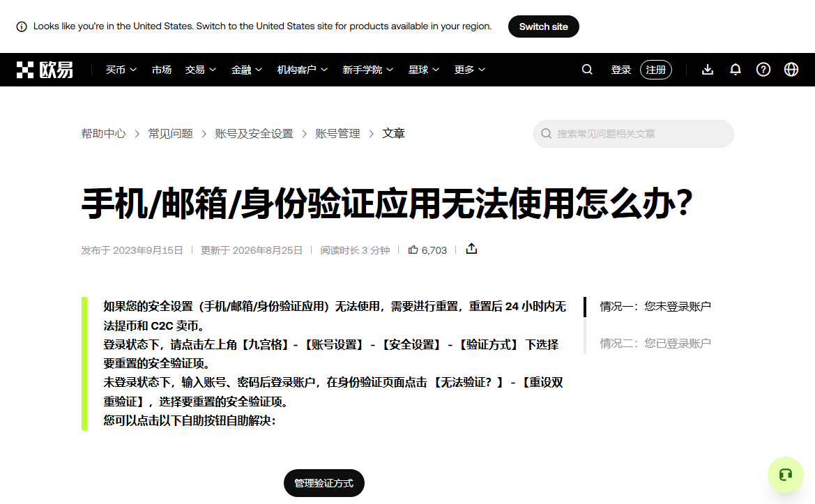Click the OKX 欧易 logo

(x=45, y=70)
